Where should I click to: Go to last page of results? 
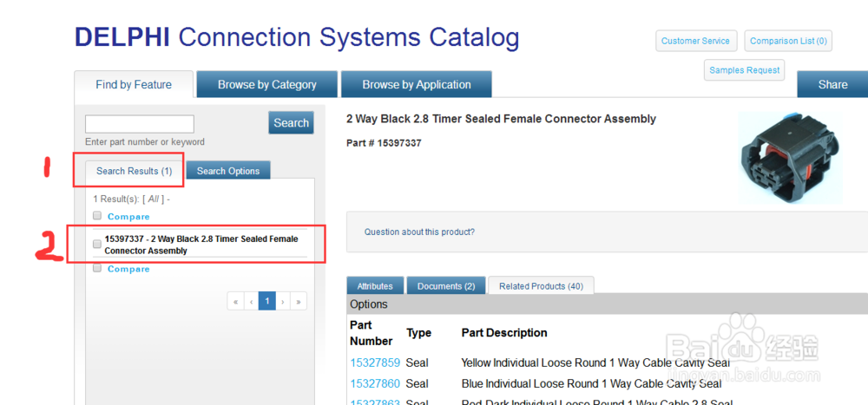299,301
